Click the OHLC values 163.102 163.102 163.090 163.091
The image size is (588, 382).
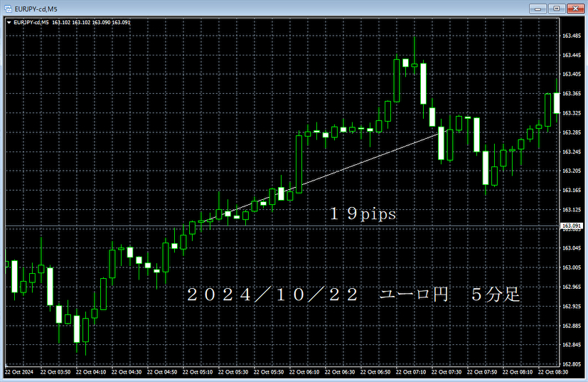pos(91,23)
